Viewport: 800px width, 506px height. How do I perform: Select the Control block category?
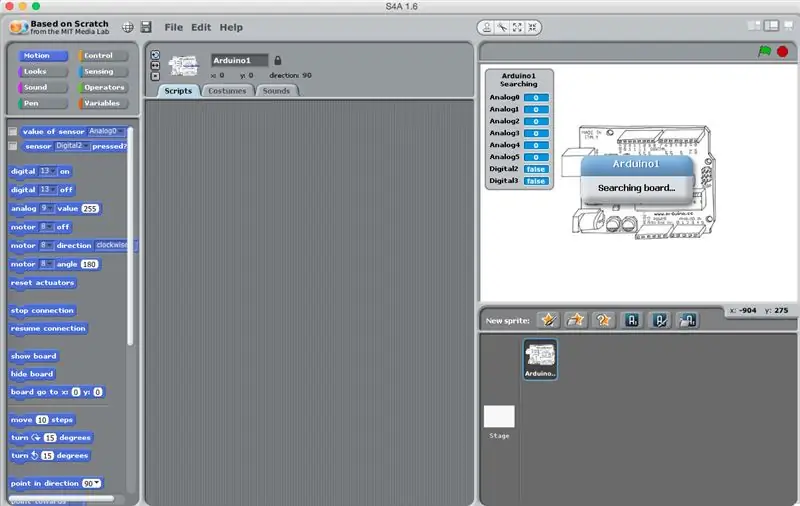pos(103,56)
